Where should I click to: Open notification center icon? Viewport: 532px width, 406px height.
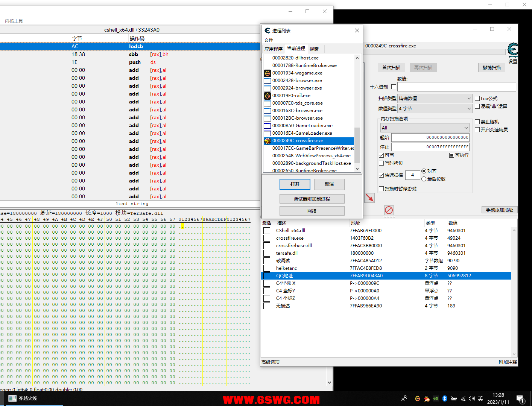point(521,399)
